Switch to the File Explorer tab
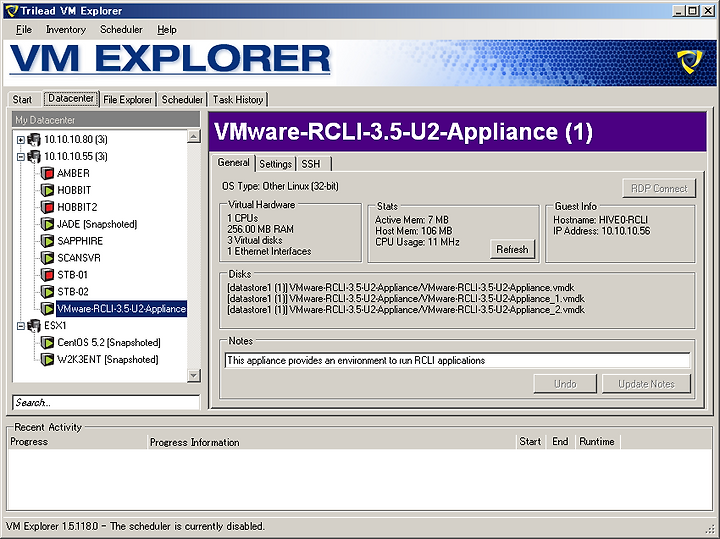Screen dimensions: 720x539 tap(128, 100)
